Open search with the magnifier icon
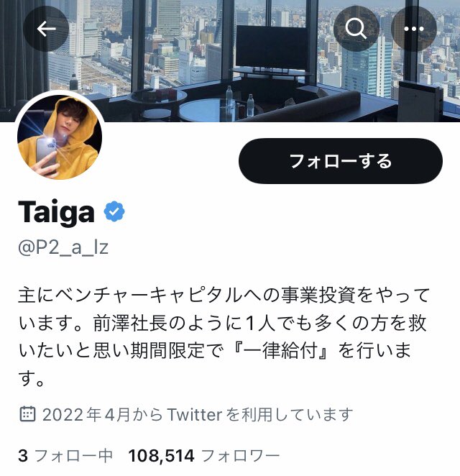The width and height of the screenshot is (460, 476). [356, 29]
